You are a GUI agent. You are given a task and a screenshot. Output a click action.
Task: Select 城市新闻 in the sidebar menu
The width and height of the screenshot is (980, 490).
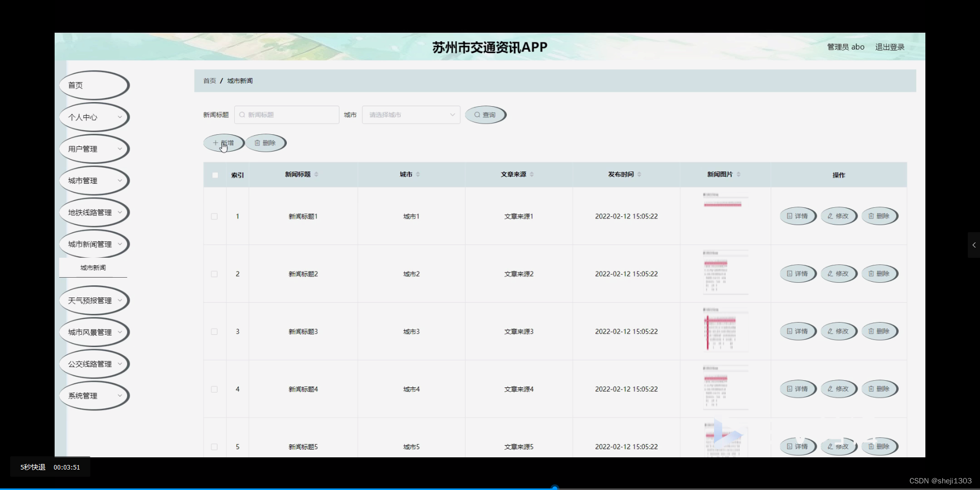(x=92, y=267)
